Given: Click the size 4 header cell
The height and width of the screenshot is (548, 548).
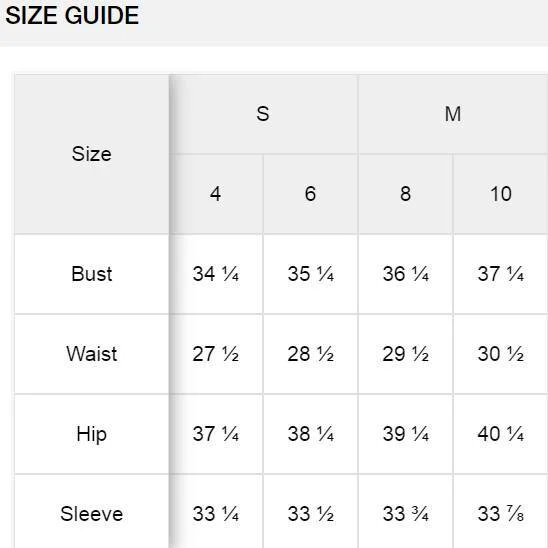Looking at the screenshot, I should 216,194.
